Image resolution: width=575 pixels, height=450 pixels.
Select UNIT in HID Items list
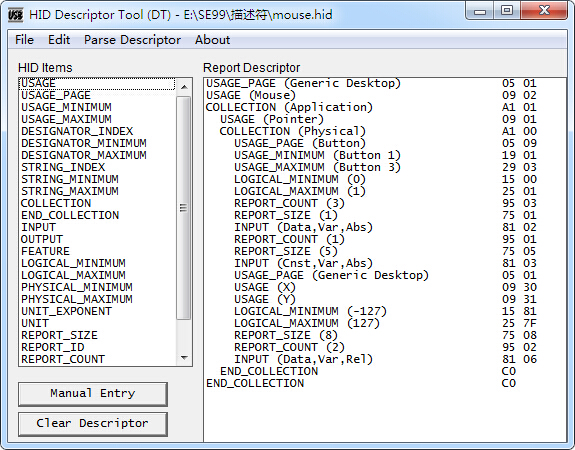(x=97, y=323)
